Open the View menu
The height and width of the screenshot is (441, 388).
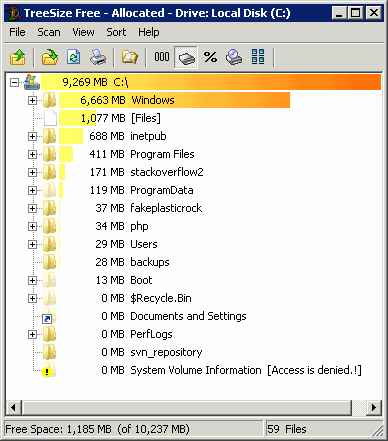[x=83, y=32]
